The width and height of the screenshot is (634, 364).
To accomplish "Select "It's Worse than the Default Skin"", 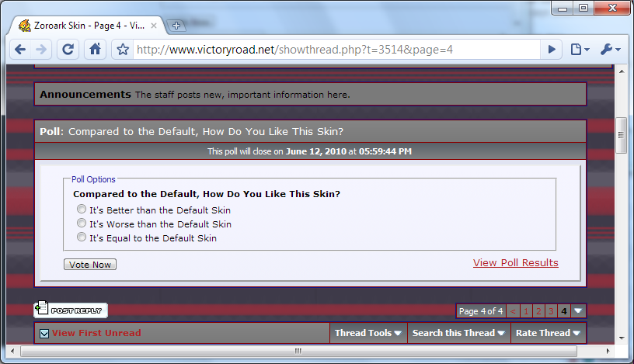I will [82, 224].
